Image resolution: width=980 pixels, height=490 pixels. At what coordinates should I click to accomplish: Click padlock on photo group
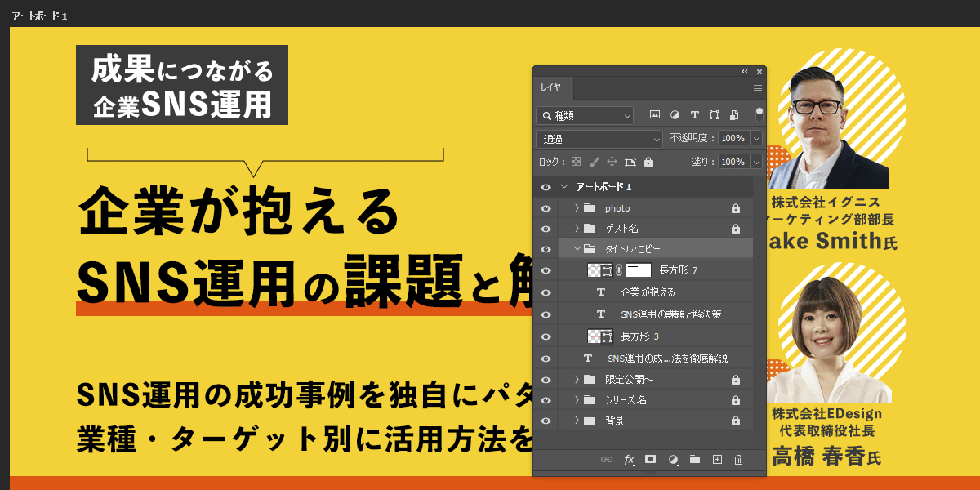click(735, 208)
